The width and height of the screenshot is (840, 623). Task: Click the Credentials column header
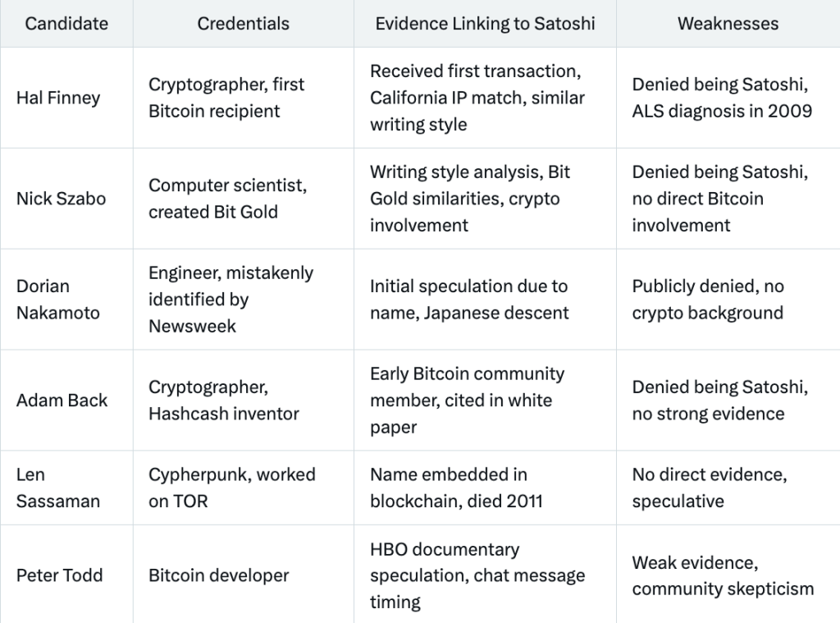point(243,24)
